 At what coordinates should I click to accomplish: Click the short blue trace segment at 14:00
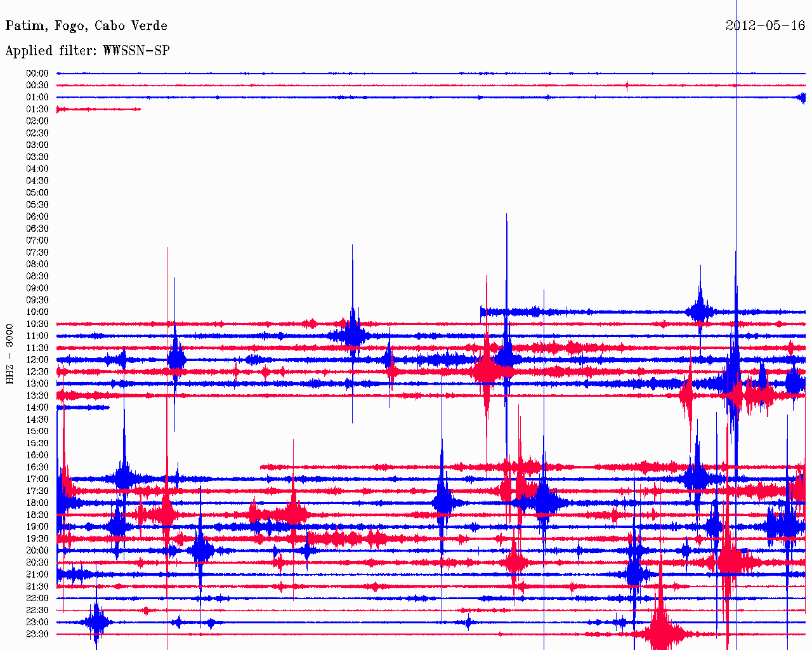click(83, 408)
